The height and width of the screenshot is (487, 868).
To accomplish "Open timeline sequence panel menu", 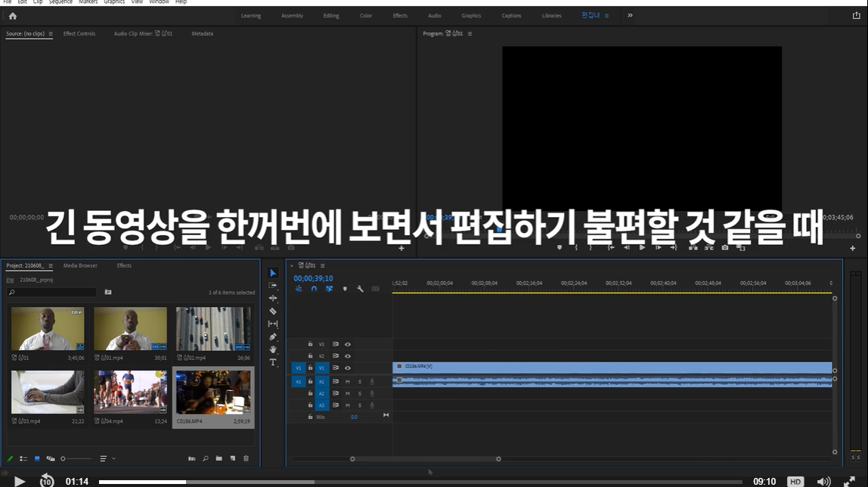I will coord(323,265).
